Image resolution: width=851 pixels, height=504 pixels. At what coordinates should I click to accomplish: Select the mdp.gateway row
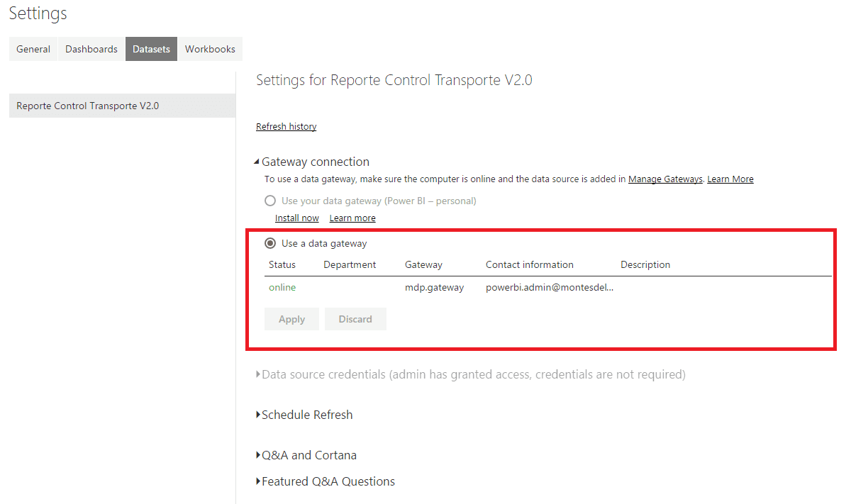547,287
